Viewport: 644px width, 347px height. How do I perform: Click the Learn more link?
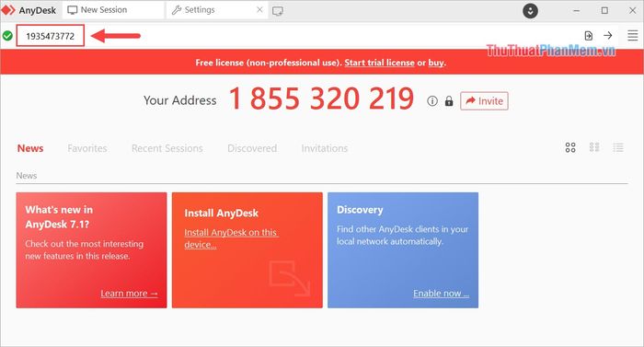click(130, 293)
